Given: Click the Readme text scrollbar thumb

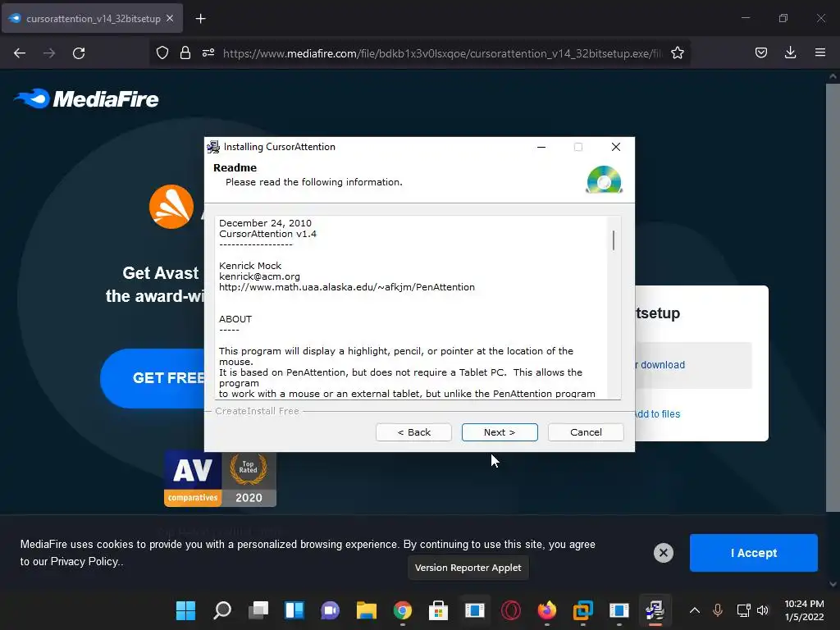Looking at the screenshot, I should [x=614, y=240].
